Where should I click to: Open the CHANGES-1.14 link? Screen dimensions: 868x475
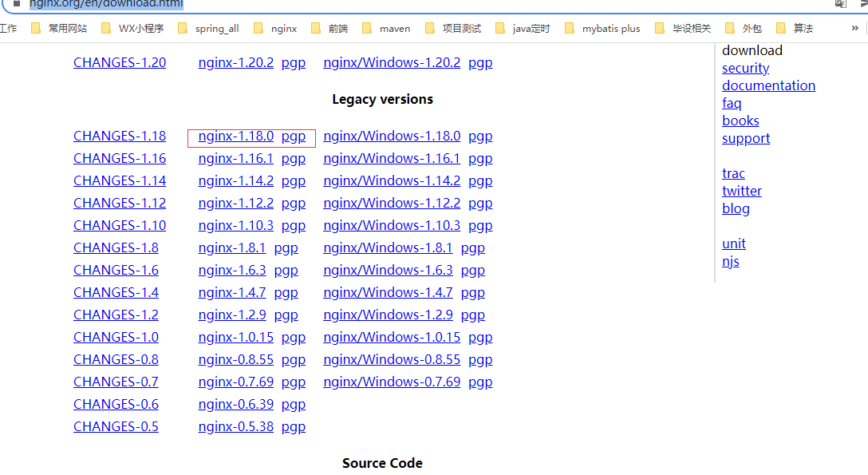120,181
